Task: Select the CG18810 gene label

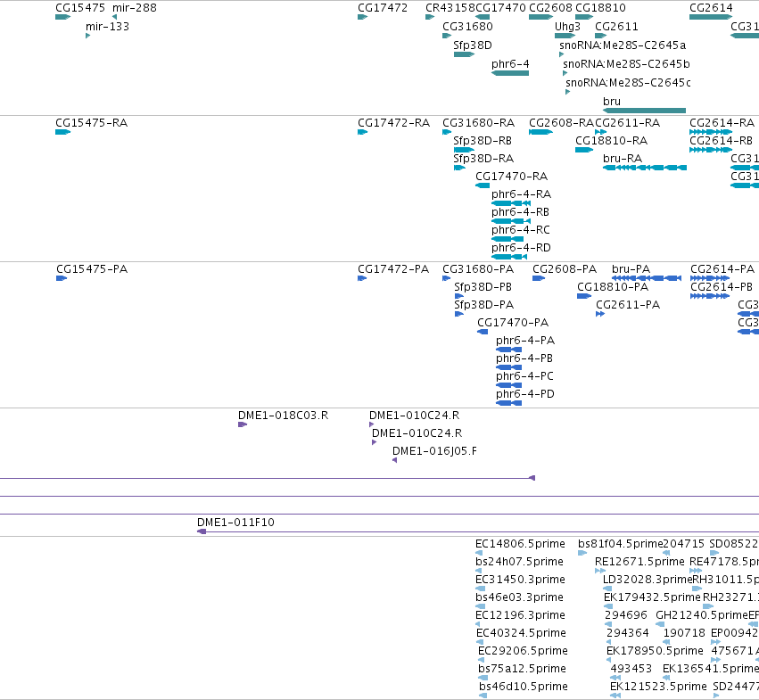Action: pos(600,8)
